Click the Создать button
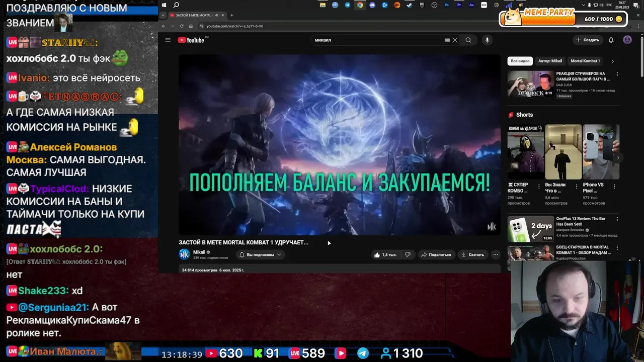 click(x=588, y=40)
